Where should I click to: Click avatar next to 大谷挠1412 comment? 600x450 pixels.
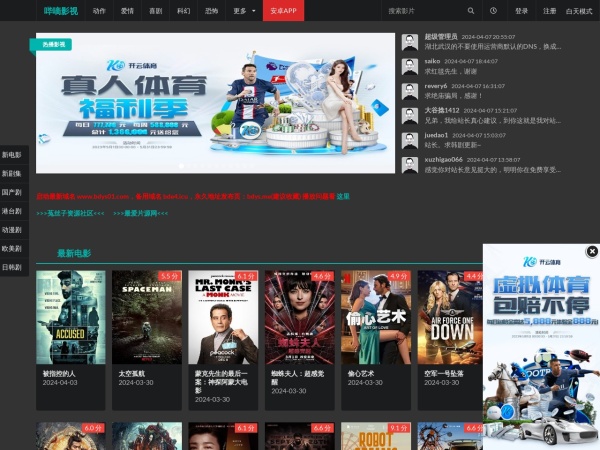[x=410, y=116]
